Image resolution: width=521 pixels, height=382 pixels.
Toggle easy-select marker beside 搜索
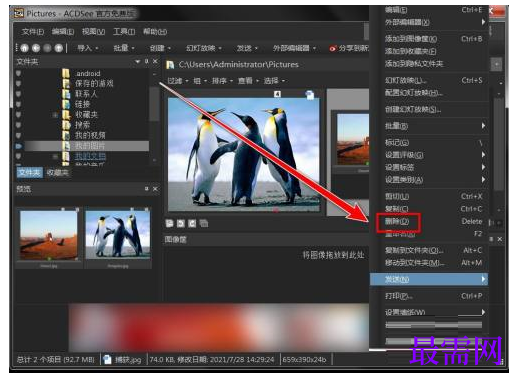click(18, 125)
